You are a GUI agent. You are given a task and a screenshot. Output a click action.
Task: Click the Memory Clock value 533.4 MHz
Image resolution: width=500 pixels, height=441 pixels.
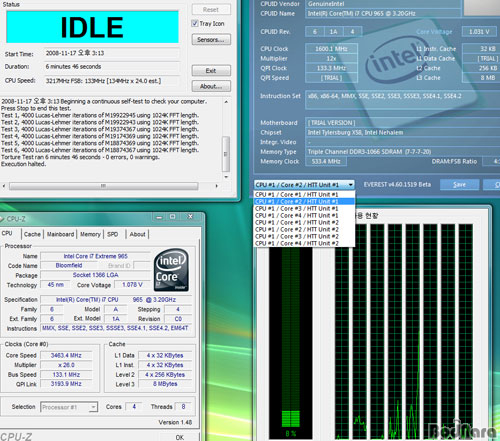[x=326, y=162]
